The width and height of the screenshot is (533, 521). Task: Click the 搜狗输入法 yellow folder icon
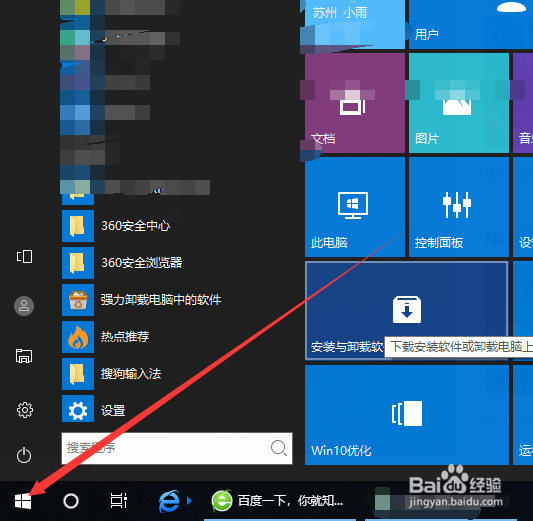pos(78,374)
